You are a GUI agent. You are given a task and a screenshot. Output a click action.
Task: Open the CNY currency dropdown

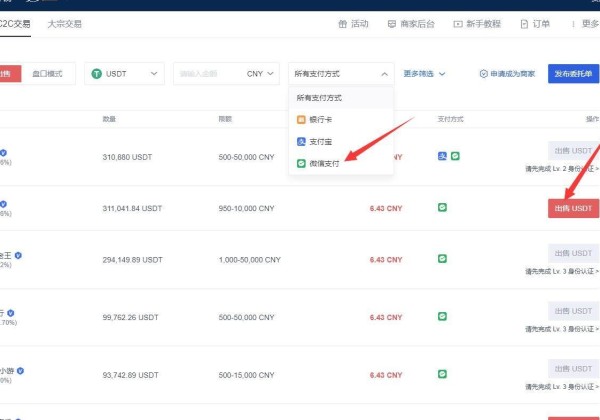point(260,74)
